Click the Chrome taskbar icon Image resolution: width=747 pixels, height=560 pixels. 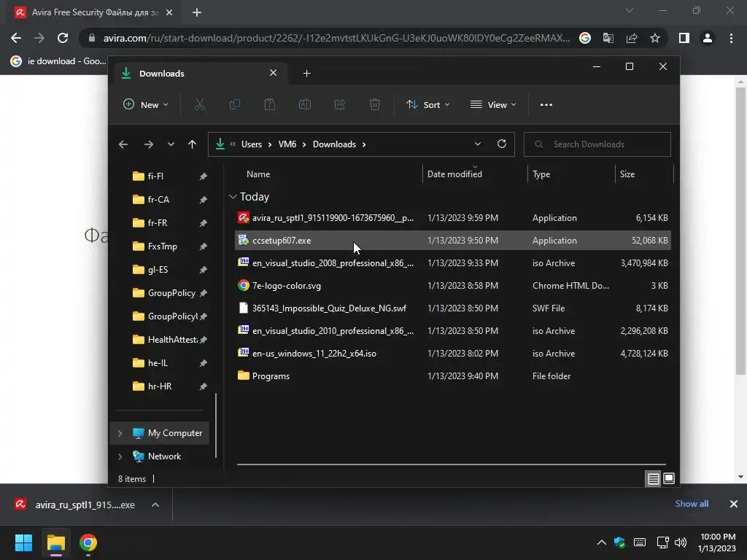[x=88, y=542]
